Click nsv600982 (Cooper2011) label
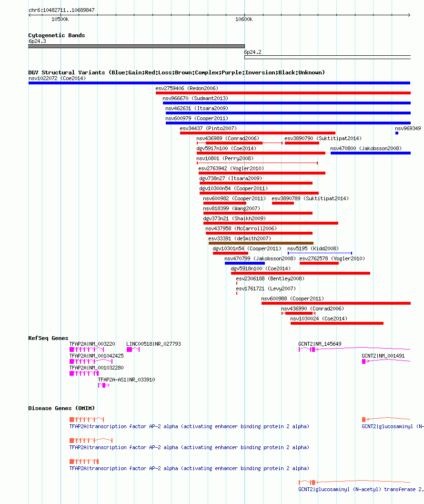Image resolution: width=424 pixels, height=504 pixels. [x=234, y=199]
